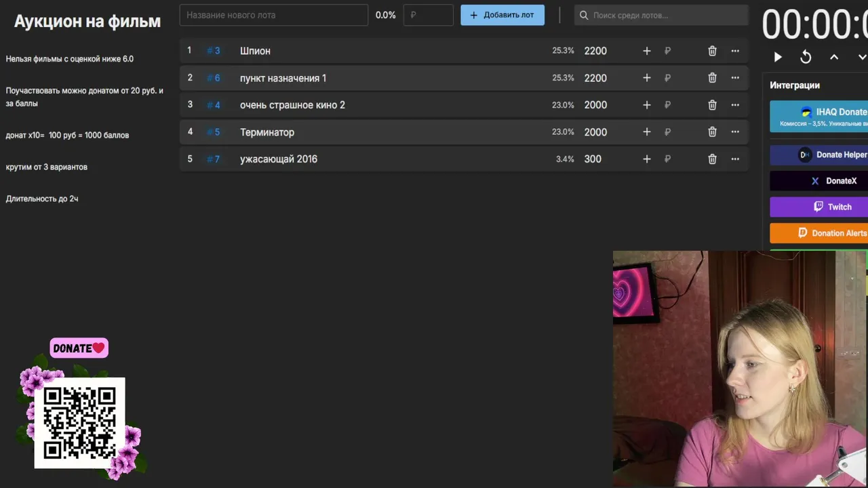Click lot ID #4 link
The image size is (868, 488).
(x=214, y=105)
